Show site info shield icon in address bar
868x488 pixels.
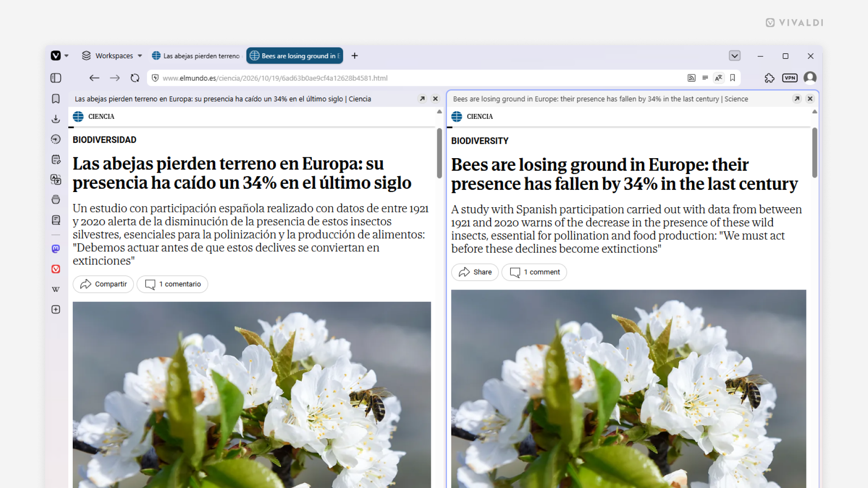(155, 78)
